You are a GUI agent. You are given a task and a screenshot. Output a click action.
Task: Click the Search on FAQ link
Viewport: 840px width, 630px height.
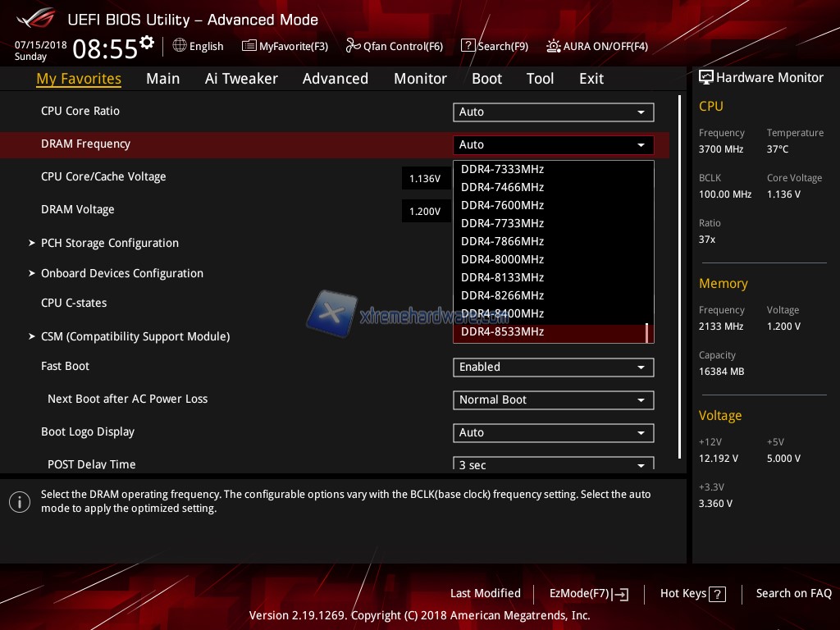coord(793,594)
